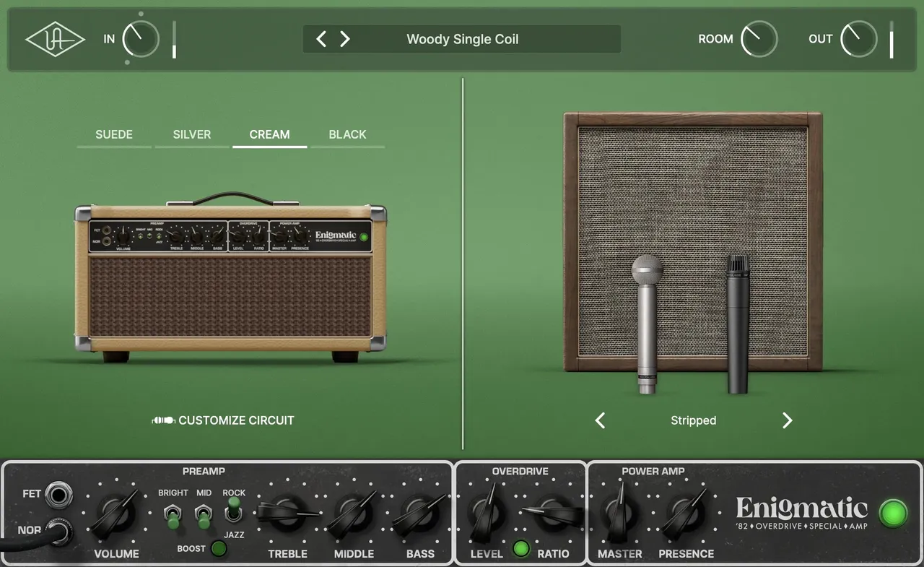Open the Woody Single Coil preset menu

coord(463,39)
